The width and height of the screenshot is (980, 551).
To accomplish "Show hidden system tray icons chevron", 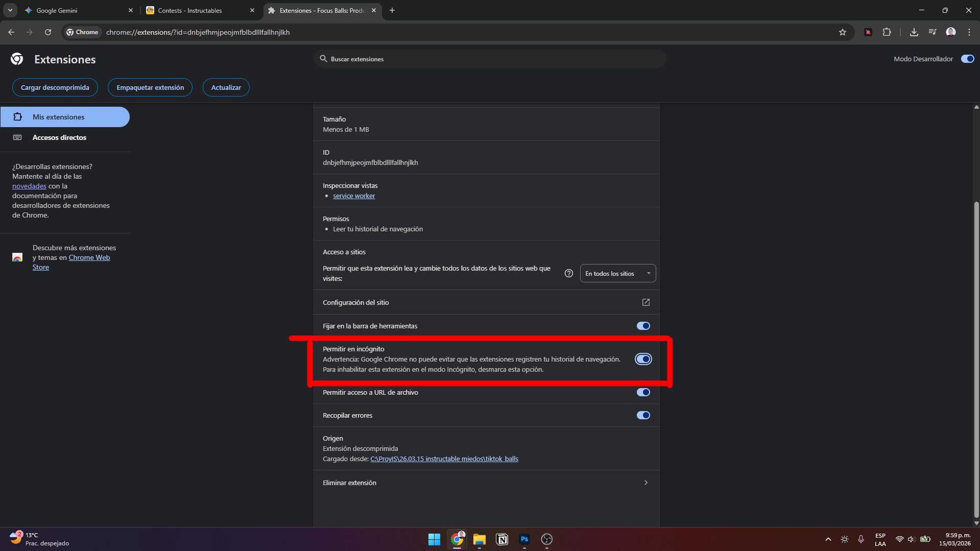I will [828, 539].
